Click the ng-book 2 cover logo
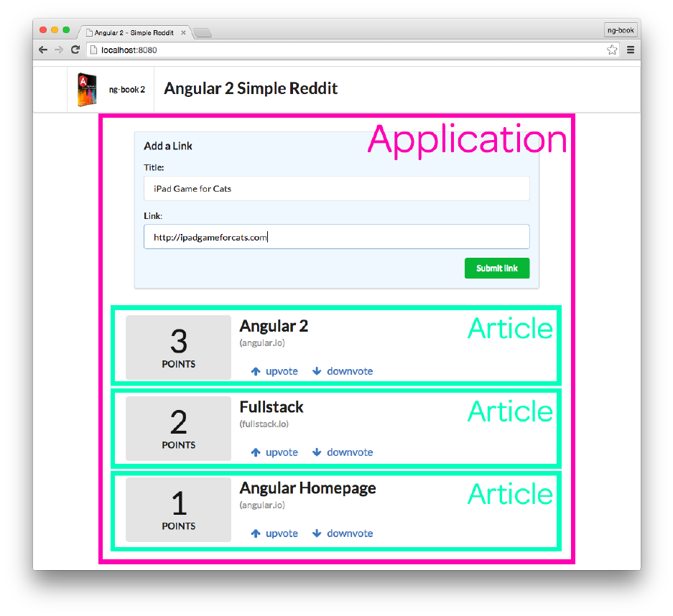 (x=87, y=89)
